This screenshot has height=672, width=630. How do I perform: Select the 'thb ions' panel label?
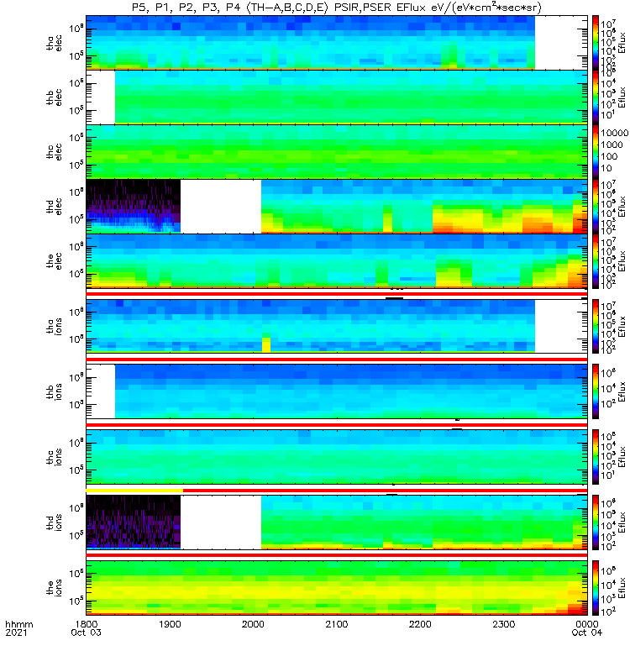click(54, 391)
